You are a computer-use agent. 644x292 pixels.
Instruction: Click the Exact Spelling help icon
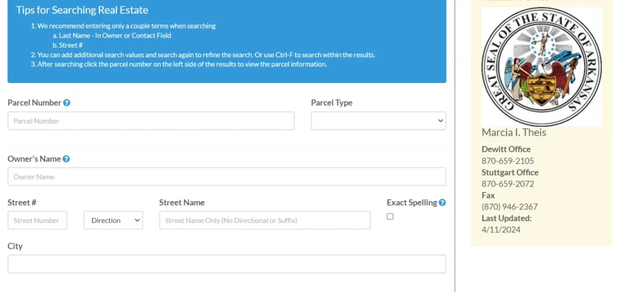point(442,203)
